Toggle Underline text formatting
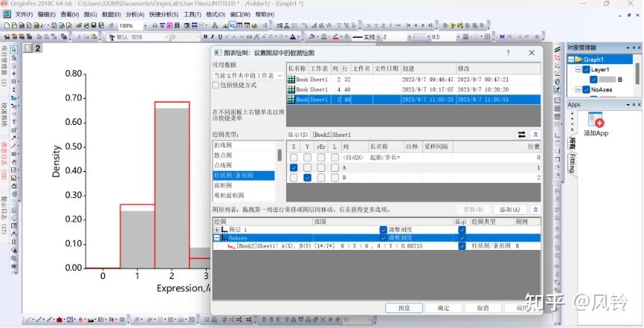Screen dimensions: 644x328 coord(220,37)
